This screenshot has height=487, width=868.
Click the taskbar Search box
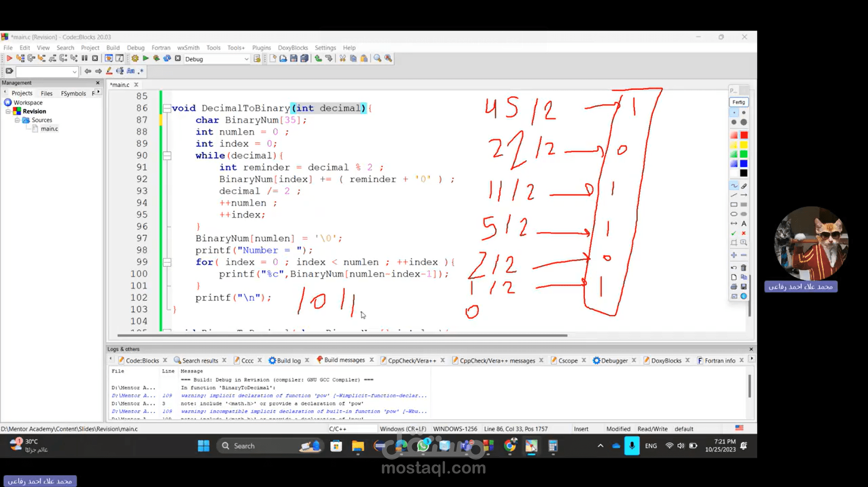pyautogui.click(x=270, y=446)
